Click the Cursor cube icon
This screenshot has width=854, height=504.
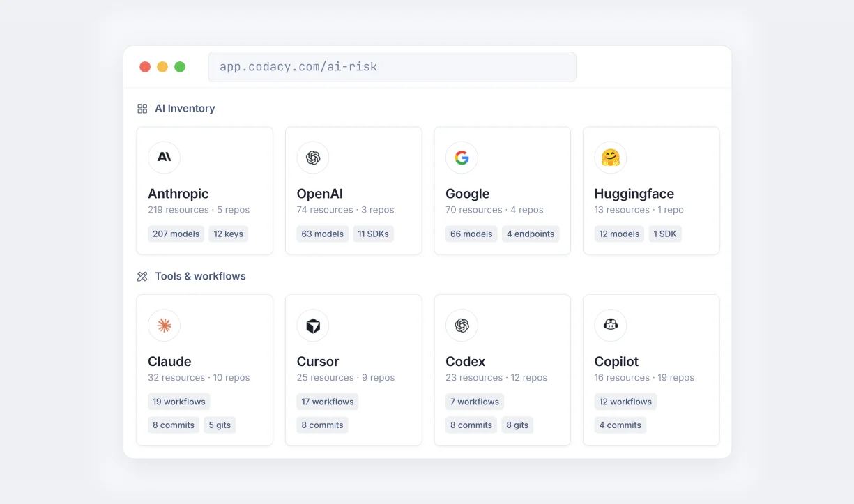tap(313, 326)
